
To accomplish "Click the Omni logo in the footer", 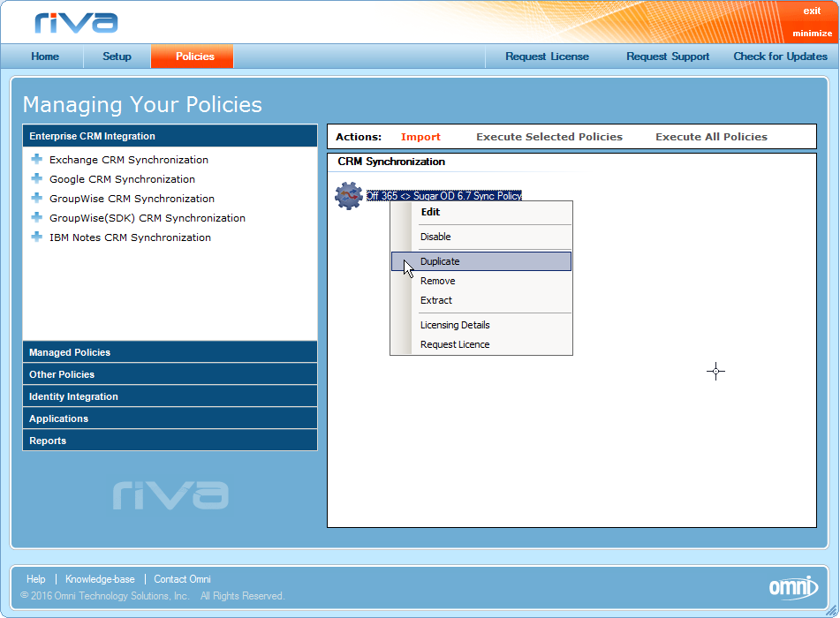I will [x=793, y=587].
